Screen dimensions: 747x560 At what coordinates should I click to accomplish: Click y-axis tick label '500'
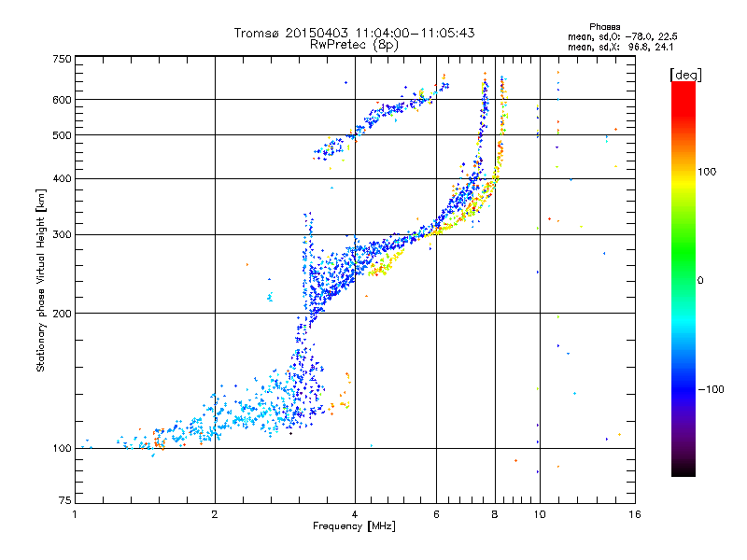point(62,135)
